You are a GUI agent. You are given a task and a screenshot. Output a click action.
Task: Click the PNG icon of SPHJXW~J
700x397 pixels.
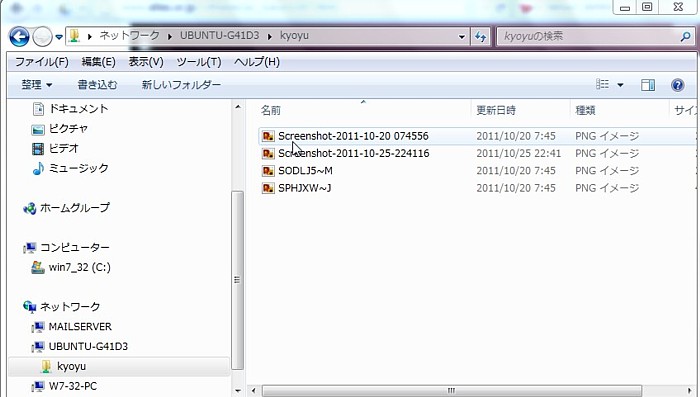pos(268,188)
